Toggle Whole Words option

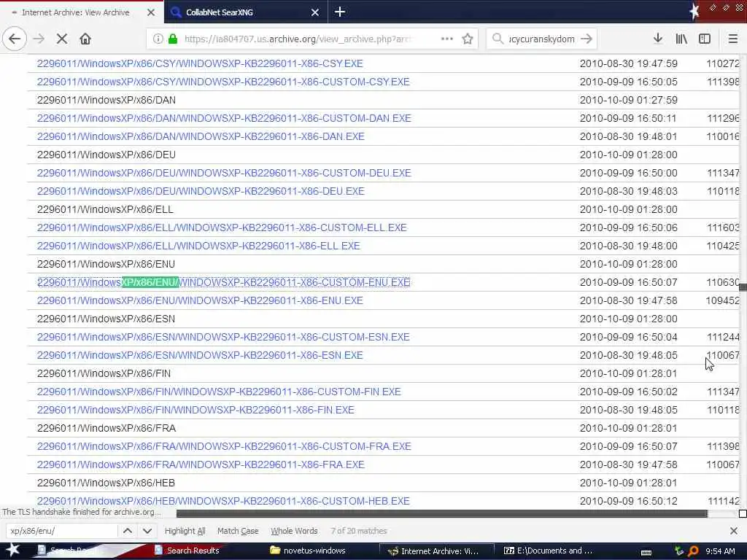click(x=294, y=531)
